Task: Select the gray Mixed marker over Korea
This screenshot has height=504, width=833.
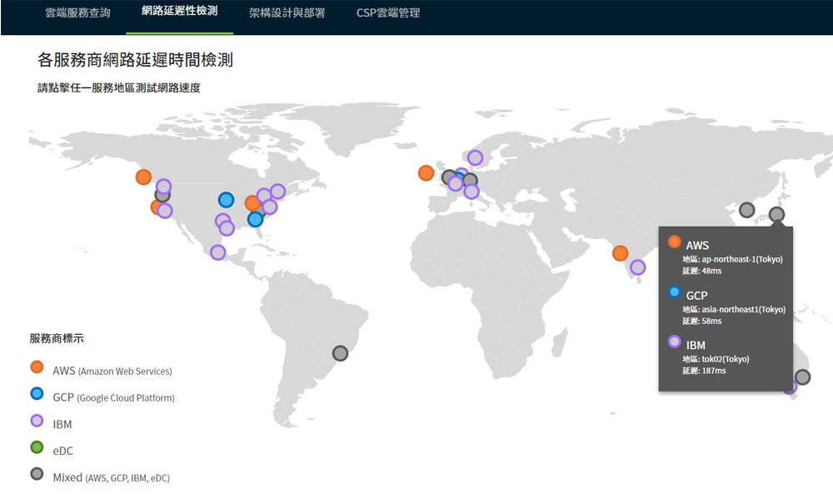Action: [x=747, y=210]
